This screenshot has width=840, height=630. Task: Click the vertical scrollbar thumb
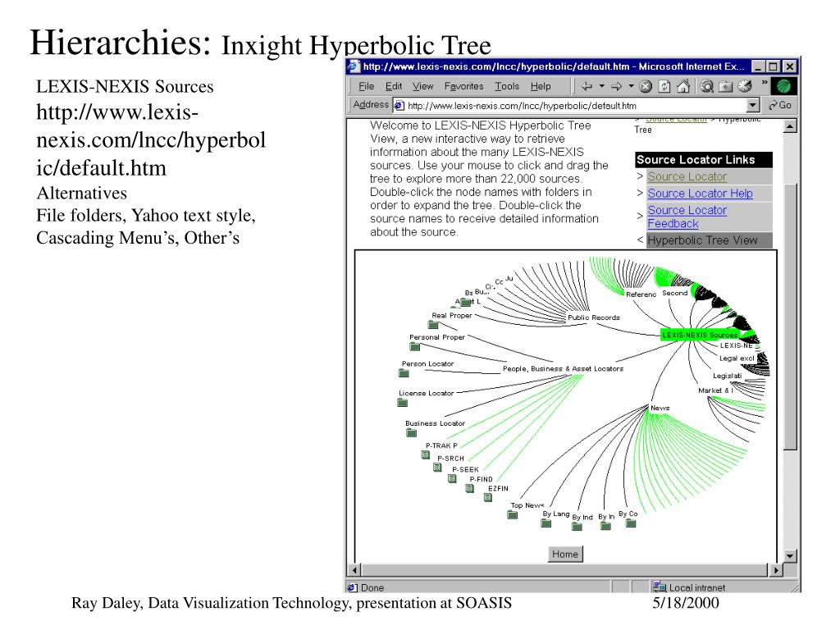pyautogui.click(x=790, y=316)
